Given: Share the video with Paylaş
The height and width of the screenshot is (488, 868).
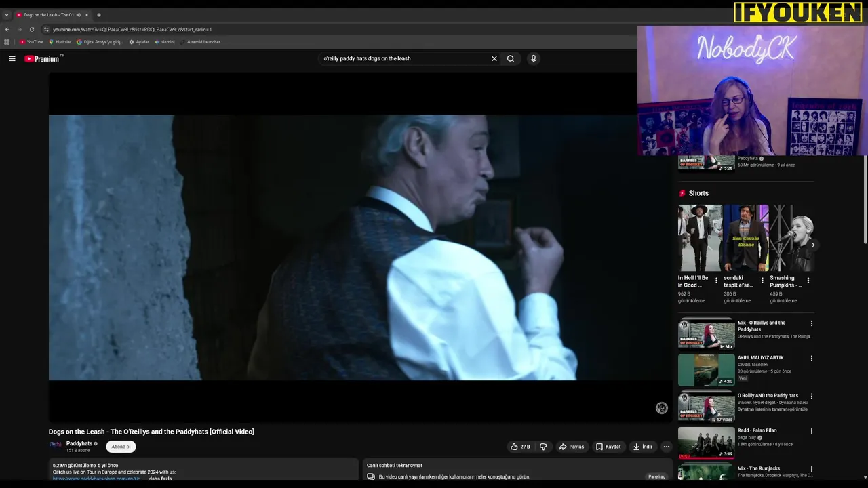Looking at the screenshot, I should coord(572,447).
